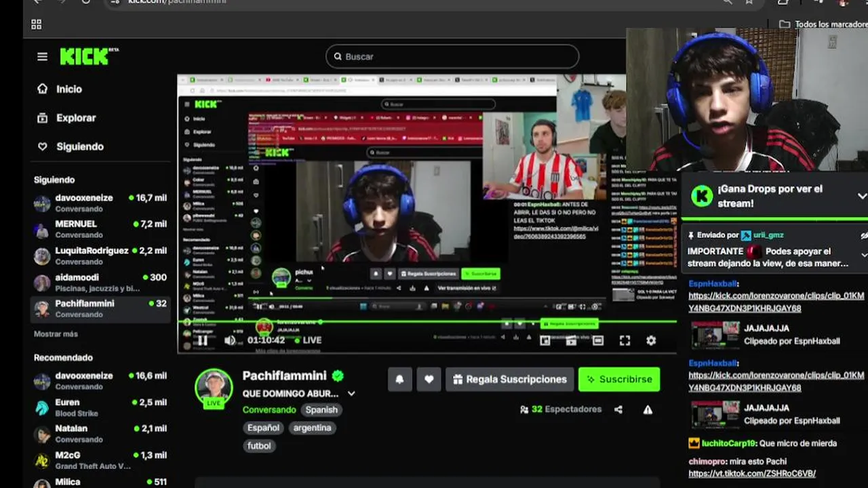Expand the QUE DOMINGO ABUR... stream title
The image size is (868, 488).
351,394
